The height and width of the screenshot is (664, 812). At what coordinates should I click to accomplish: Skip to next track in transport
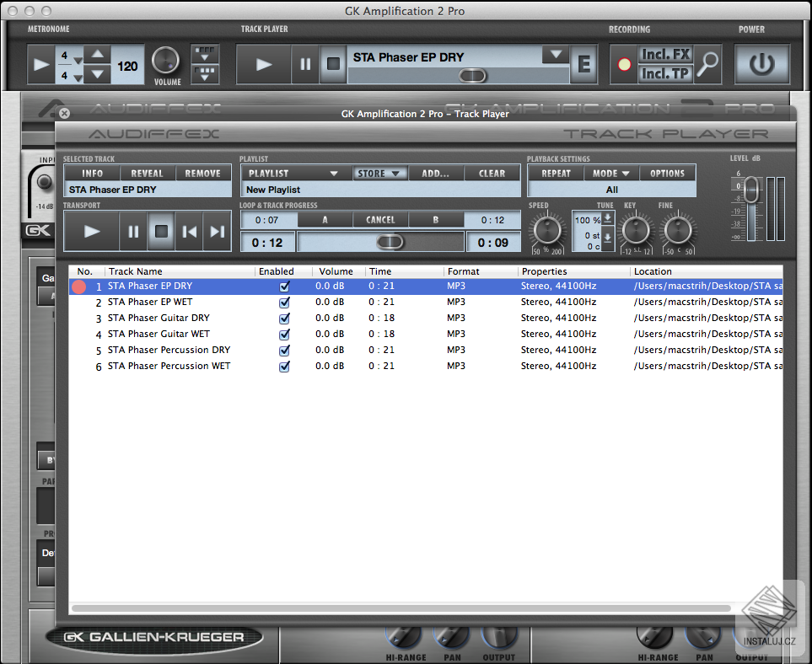pos(218,232)
